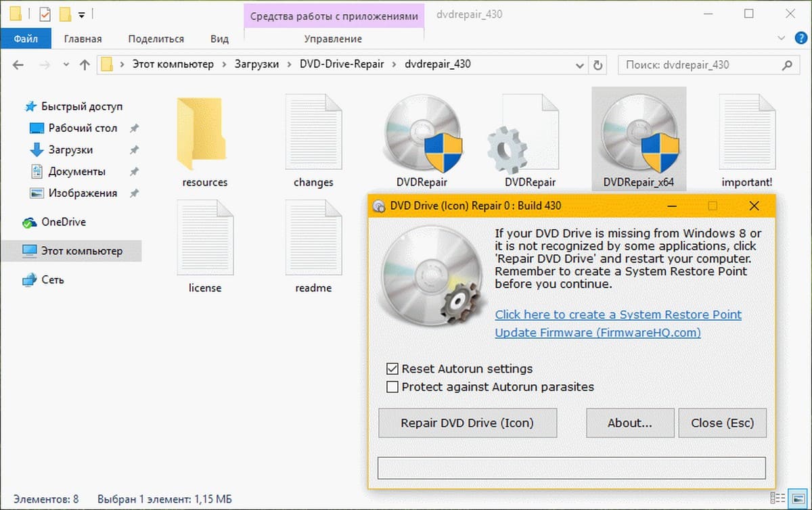The image size is (812, 510).
Task: Click status text Выбран 1 элемент: 1,15 МБ
Action: pyautogui.click(x=164, y=499)
